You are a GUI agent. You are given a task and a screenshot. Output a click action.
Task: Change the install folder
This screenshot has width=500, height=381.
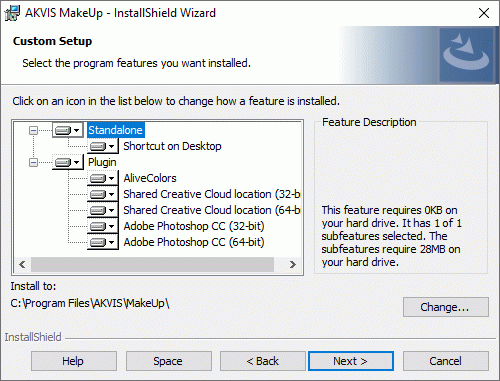click(446, 307)
